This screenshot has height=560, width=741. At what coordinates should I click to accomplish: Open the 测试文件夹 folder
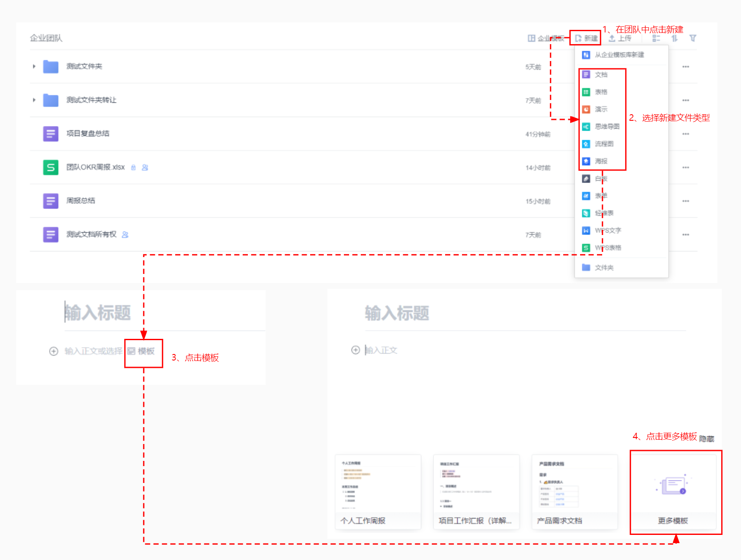coord(84,66)
